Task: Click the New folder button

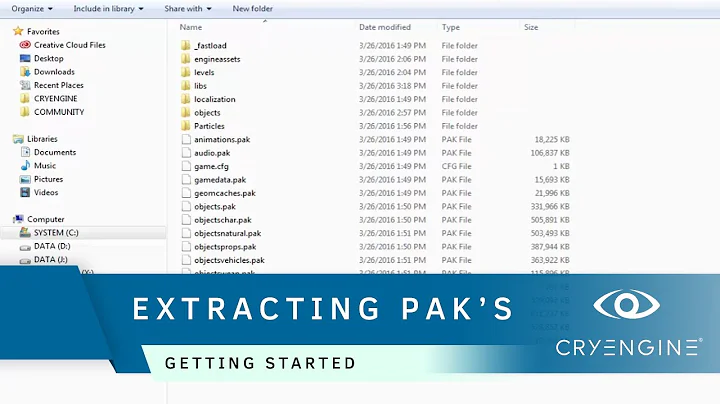Action: 253,9
